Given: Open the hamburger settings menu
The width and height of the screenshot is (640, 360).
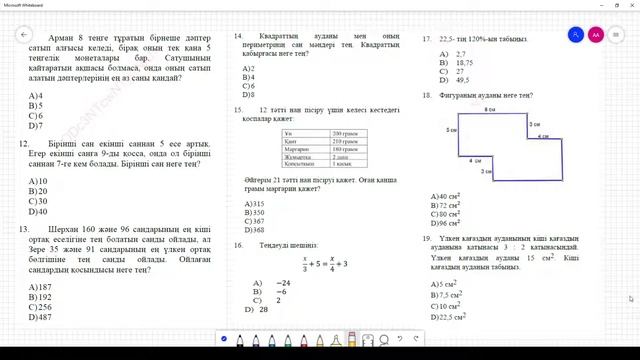Looking at the screenshot, I should click(x=616, y=35).
